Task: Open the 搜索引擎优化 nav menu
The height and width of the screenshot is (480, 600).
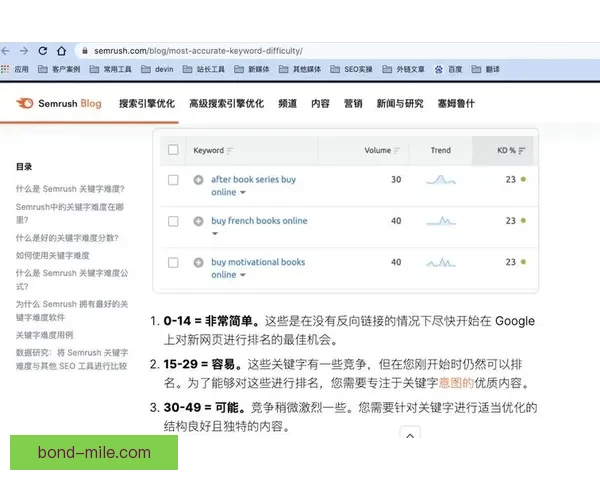Action: (147, 103)
